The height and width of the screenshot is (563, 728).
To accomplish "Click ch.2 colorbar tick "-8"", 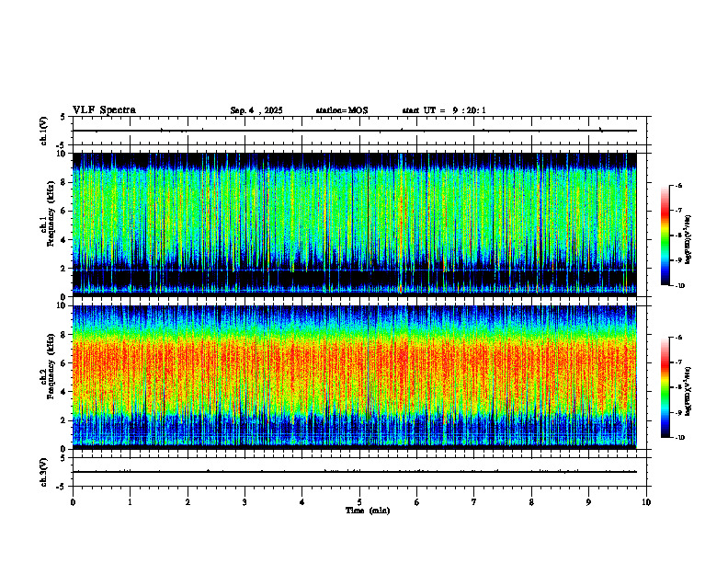I will point(678,388).
